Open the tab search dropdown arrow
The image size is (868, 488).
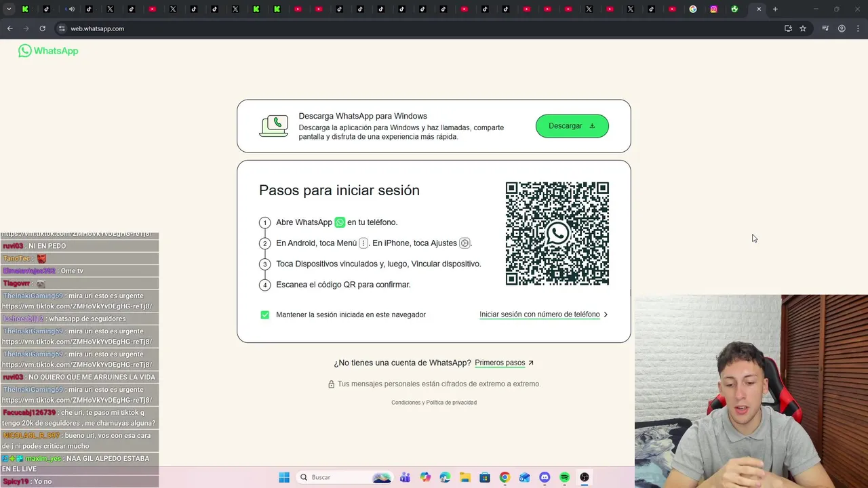click(x=9, y=9)
